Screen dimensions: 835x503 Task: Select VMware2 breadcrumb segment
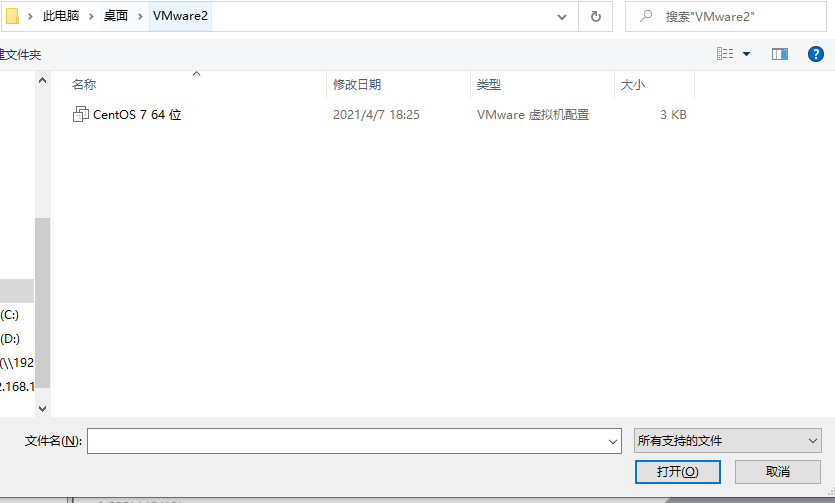(x=180, y=16)
